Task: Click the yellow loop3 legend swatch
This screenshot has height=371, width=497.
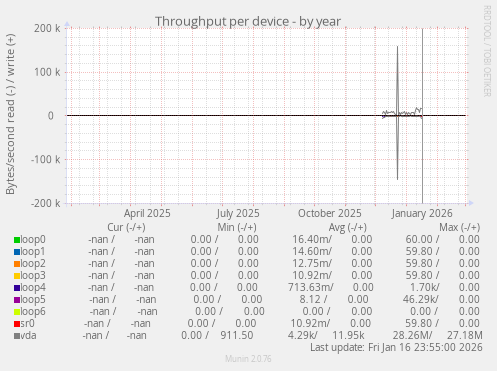Action: pos(17,276)
